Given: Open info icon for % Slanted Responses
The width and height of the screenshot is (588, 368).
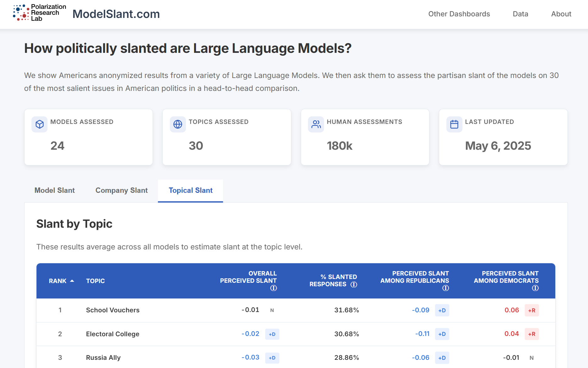Looking at the screenshot, I should pyautogui.click(x=354, y=284).
